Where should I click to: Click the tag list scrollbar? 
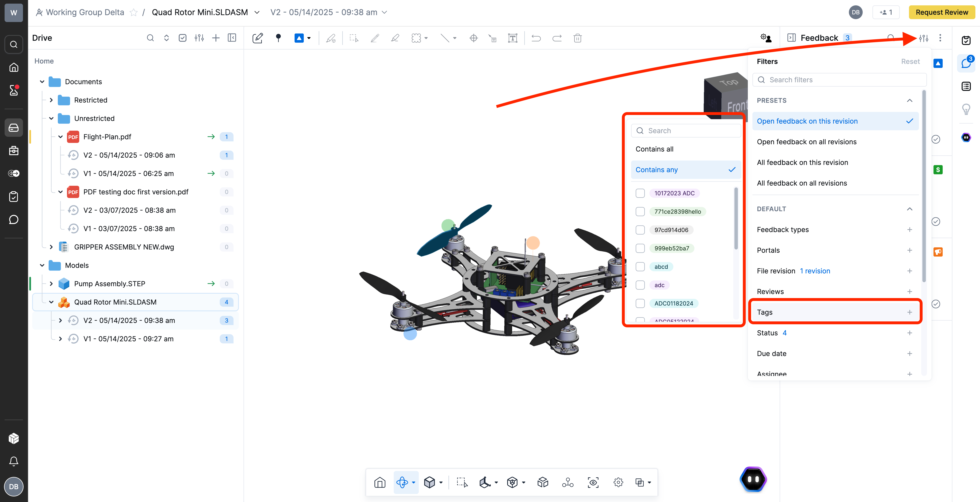(x=736, y=219)
